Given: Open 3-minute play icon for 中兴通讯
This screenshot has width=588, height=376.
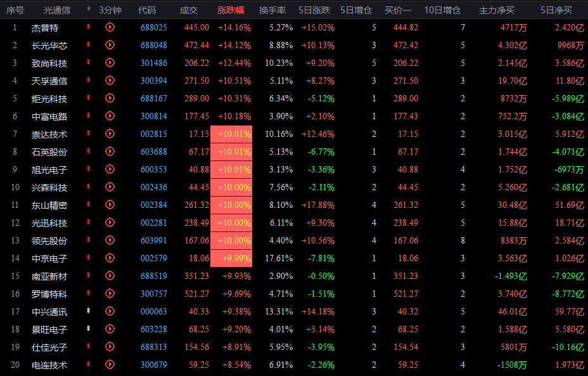Looking at the screenshot, I should click(x=110, y=311).
